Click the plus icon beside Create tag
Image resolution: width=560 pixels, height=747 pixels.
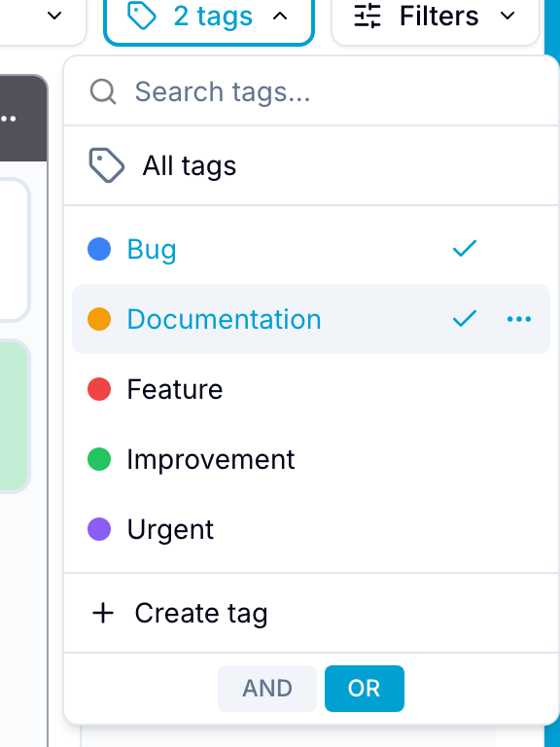coord(103,613)
